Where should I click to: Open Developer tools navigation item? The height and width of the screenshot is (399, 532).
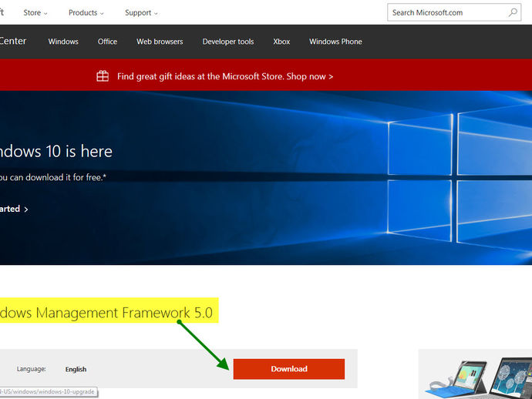[228, 42]
